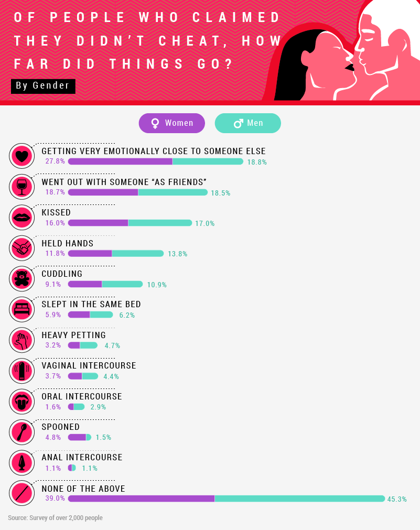This screenshot has width=420, height=530.
Task: Click the teddy bear Cuddling icon
Action: [21, 278]
